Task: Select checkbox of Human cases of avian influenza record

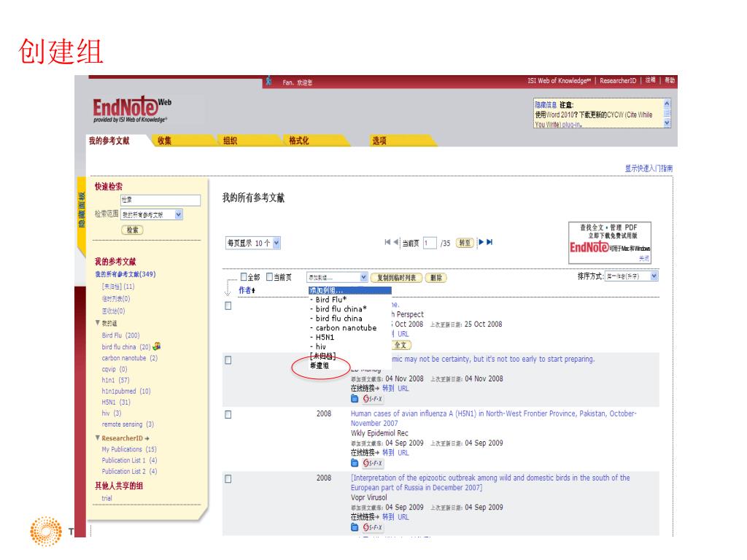Action: [228, 415]
